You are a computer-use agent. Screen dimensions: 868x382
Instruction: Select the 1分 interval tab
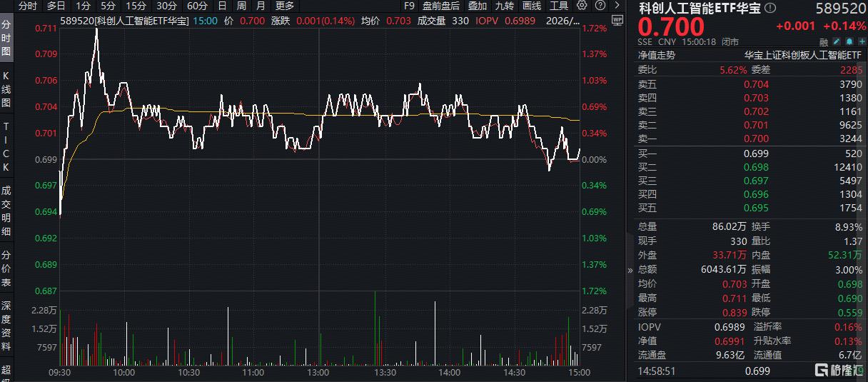pyautogui.click(x=83, y=6)
